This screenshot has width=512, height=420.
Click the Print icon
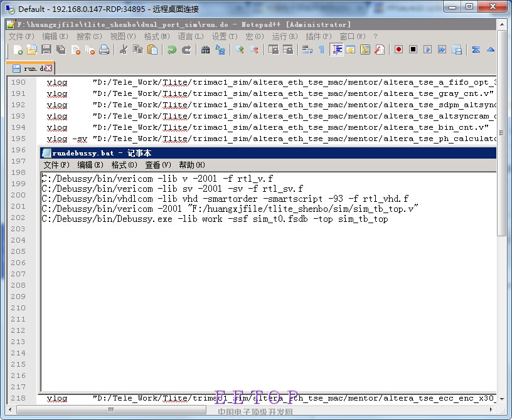(x=104, y=50)
